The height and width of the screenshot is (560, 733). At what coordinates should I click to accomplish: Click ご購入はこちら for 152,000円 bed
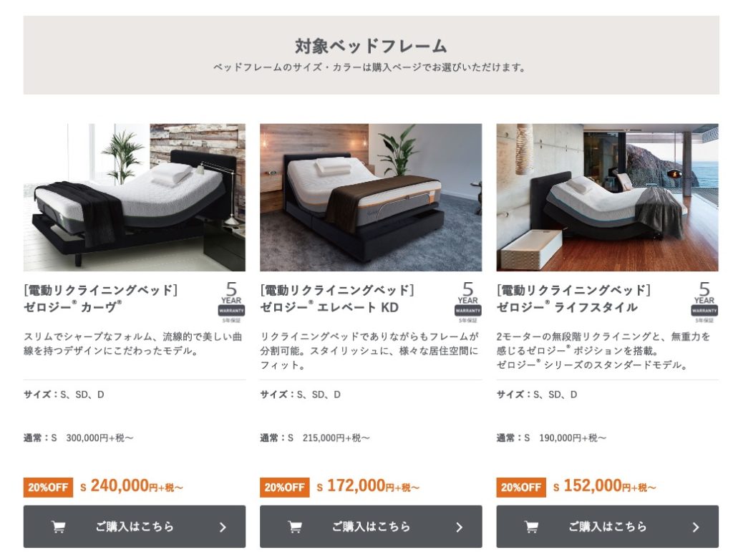(x=607, y=526)
